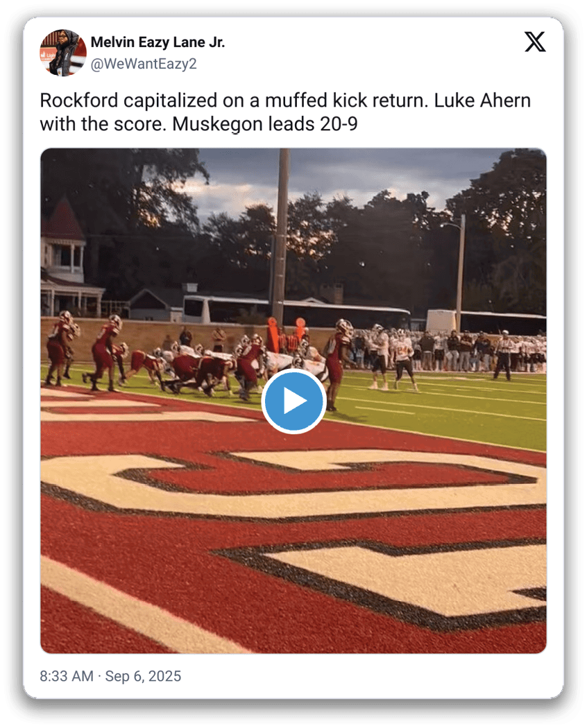
Task: Visit the @WeWantEazy2 handle link
Action: pyautogui.click(x=144, y=64)
